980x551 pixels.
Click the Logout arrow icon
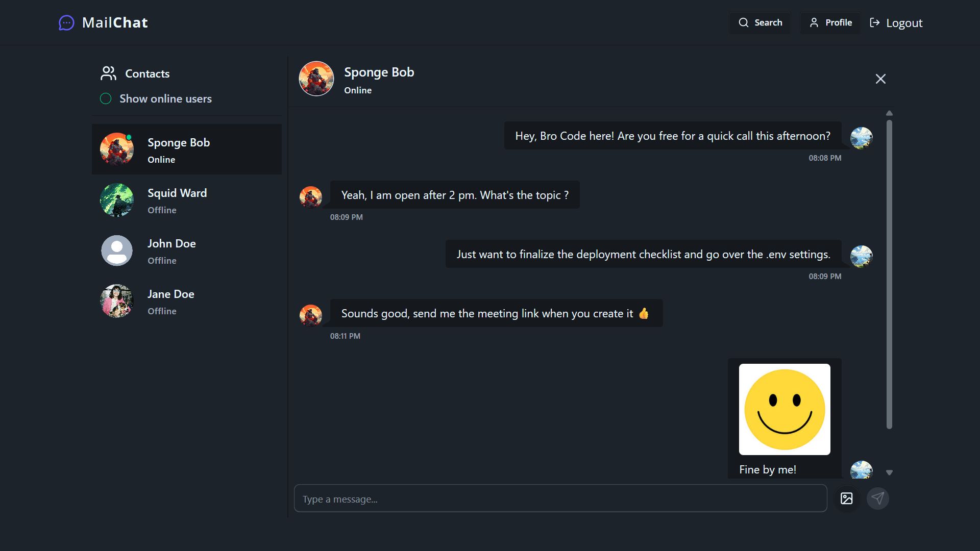(875, 23)
